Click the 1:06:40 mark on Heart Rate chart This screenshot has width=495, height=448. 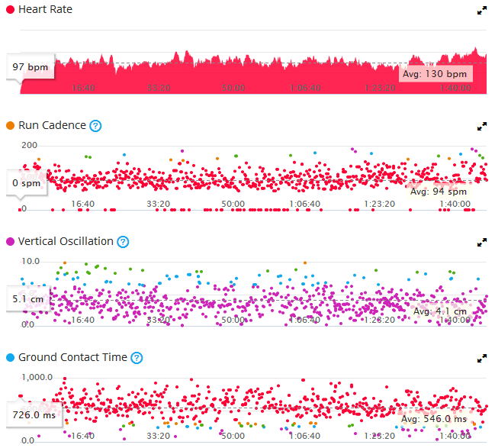coord(305,88)
